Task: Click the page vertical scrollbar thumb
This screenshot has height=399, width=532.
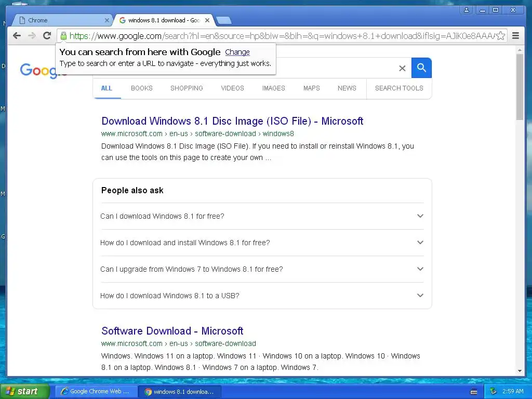Action: click(520, 87)
